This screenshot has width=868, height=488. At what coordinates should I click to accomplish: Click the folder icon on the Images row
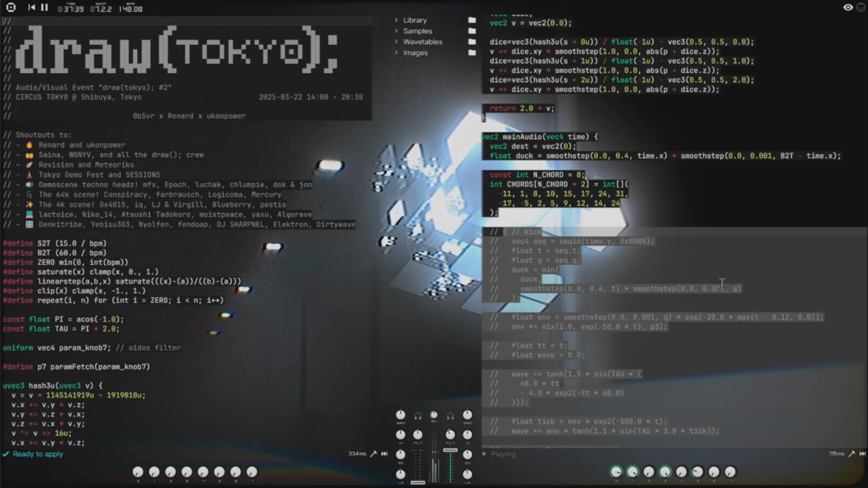pos(472,52)
